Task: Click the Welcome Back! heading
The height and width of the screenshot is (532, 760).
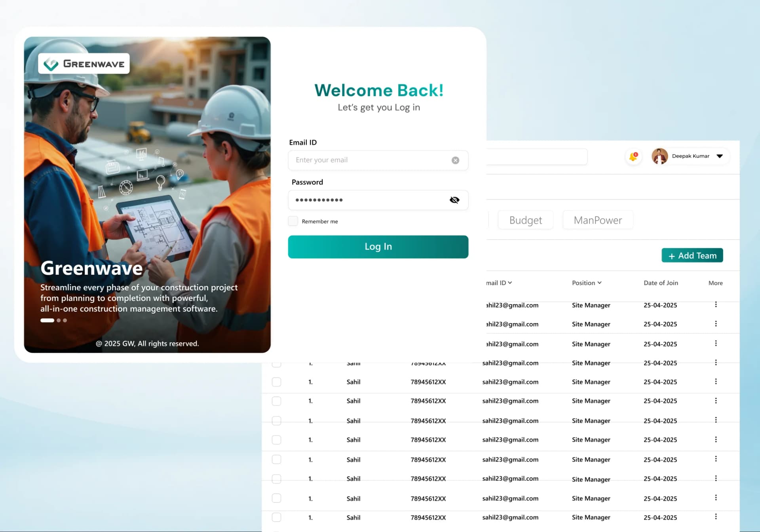Action: click(x=379, y=90)
